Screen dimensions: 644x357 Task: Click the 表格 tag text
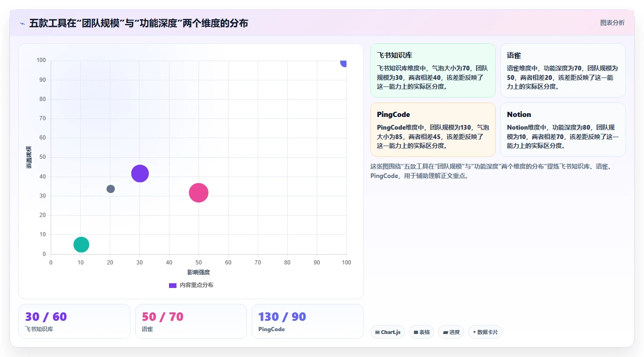click(424, 332)
